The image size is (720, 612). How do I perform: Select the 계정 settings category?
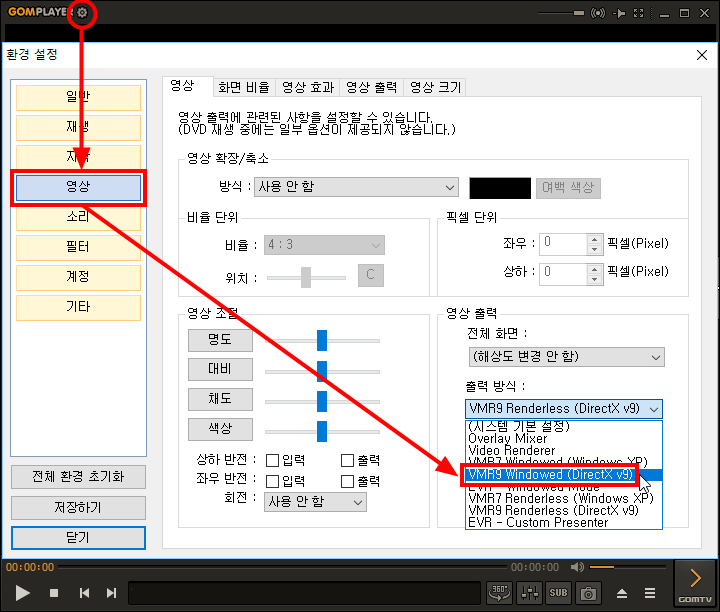(78, 277)
